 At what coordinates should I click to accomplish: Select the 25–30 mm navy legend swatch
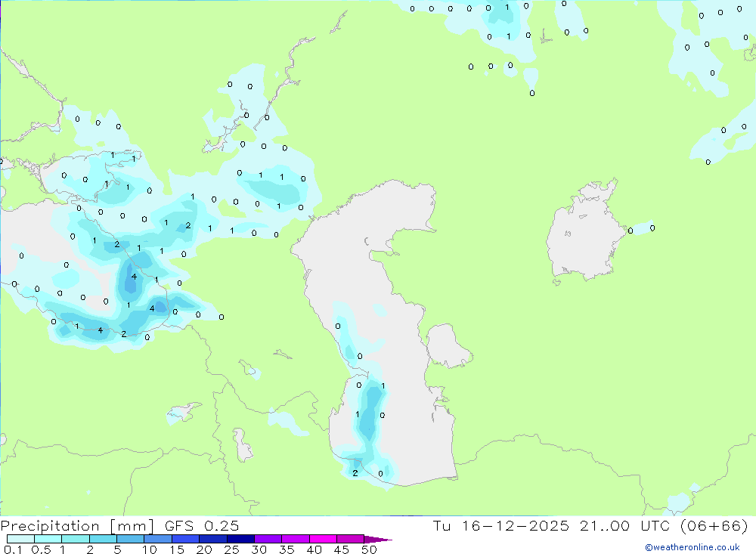pyautogui.click(x=240, y=539)
